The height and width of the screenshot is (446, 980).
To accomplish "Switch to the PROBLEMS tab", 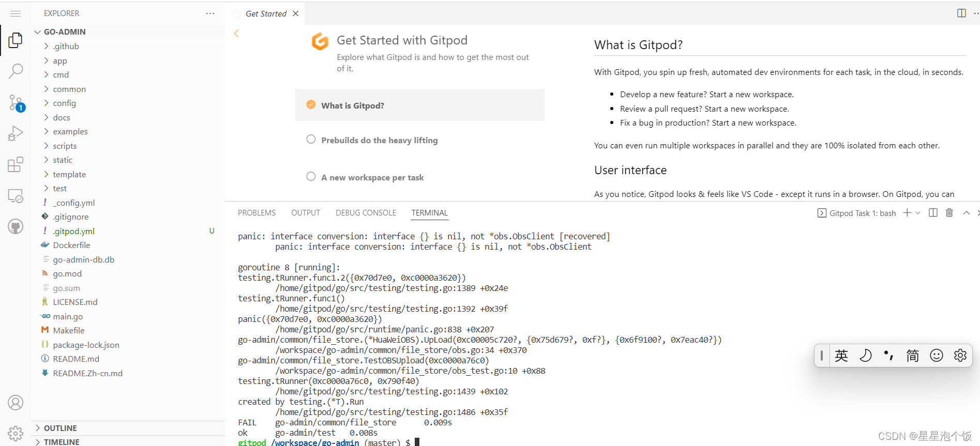I will click(257, 213).
